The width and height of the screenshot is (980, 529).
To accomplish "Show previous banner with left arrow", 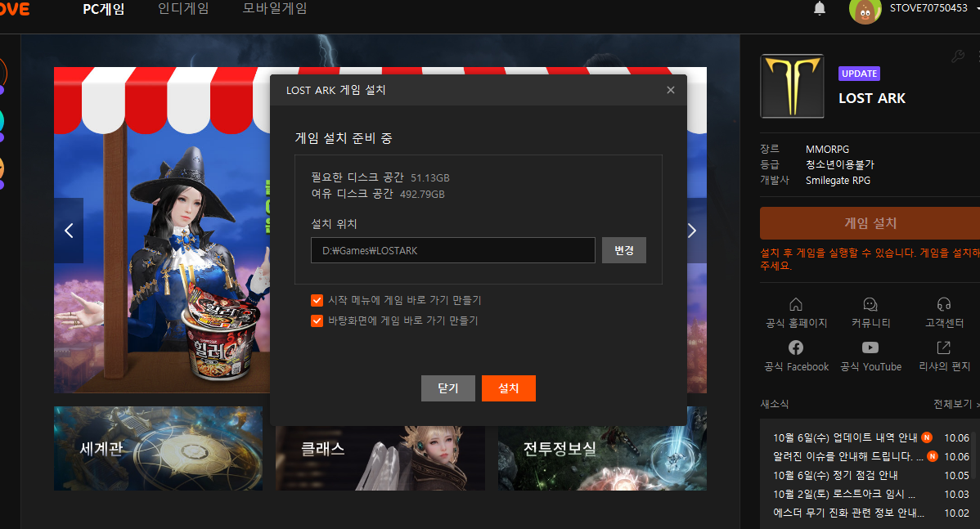I will [x=69, y=231].
